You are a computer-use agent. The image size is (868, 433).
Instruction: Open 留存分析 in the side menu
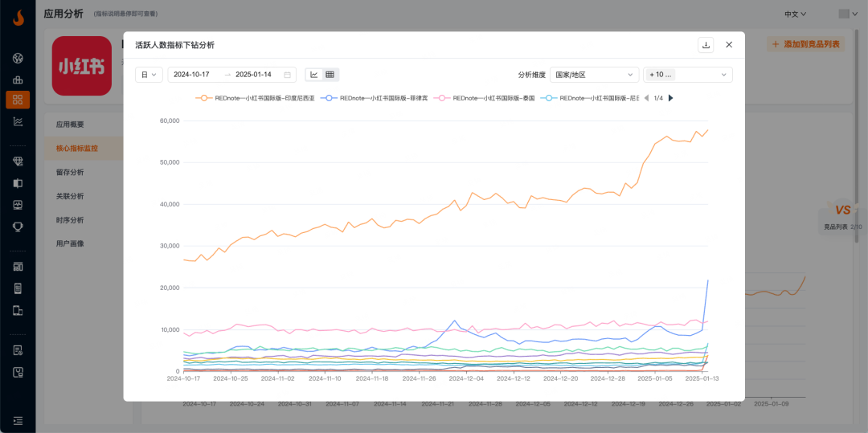coord(70,172)
